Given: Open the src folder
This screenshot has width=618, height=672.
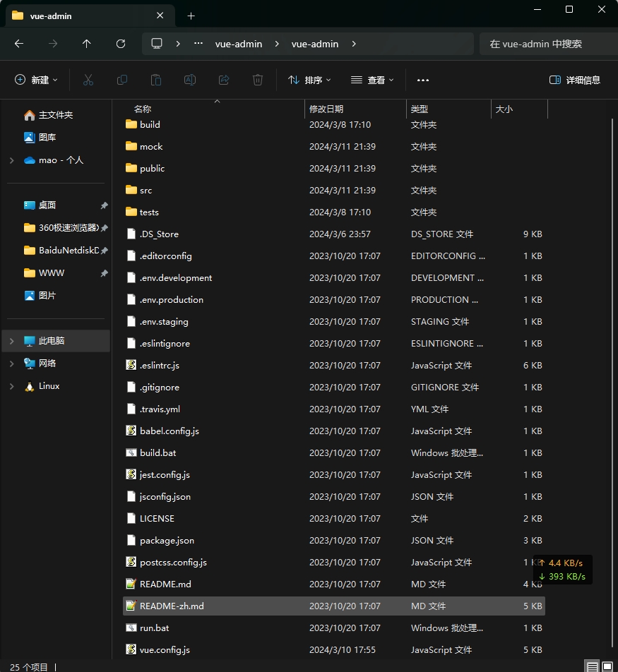Looking at the screenshot, I should (x=145, y=191).
